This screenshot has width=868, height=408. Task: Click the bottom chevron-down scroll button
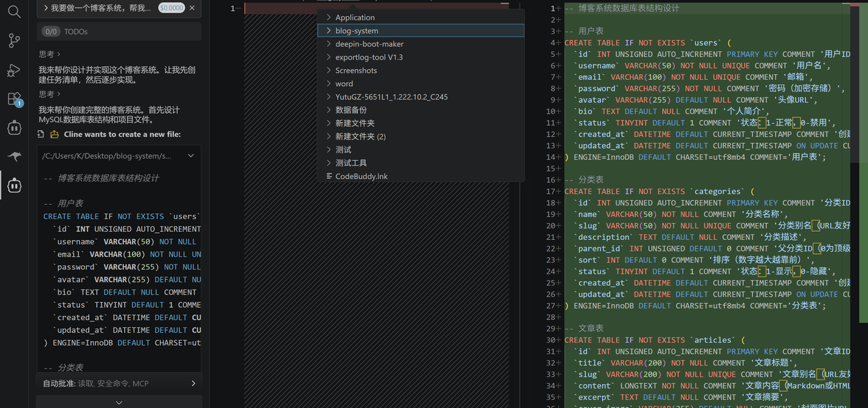coord(119,403)
